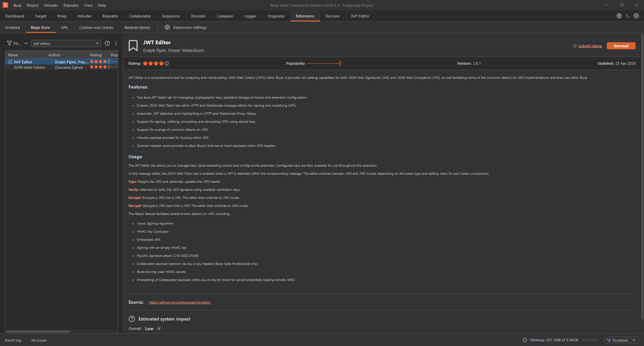
Task: Open the Project menu
Action: (33, 5)
